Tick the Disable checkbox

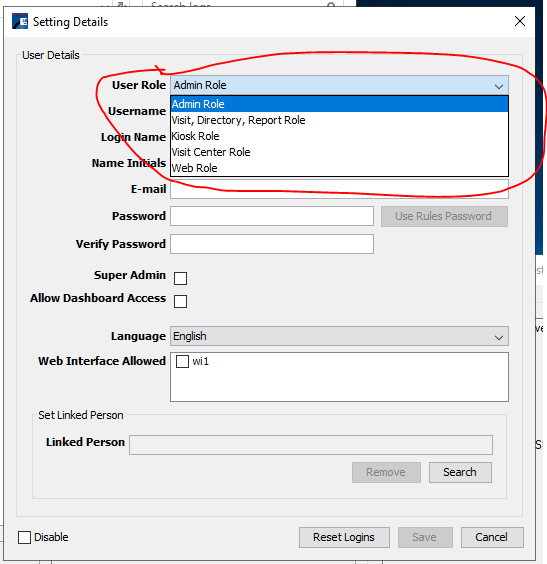click(x=24, y=537)
